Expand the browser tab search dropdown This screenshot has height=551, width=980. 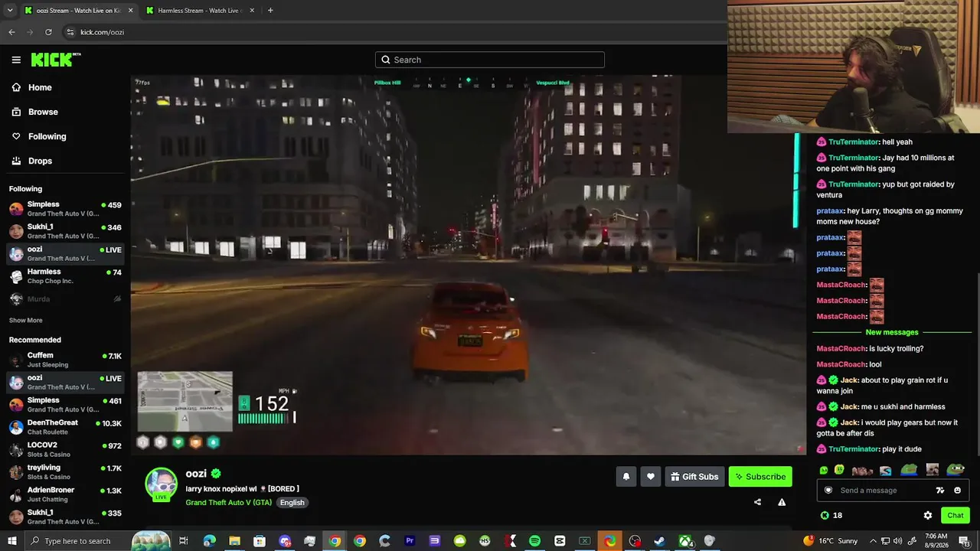pos(10,10)
